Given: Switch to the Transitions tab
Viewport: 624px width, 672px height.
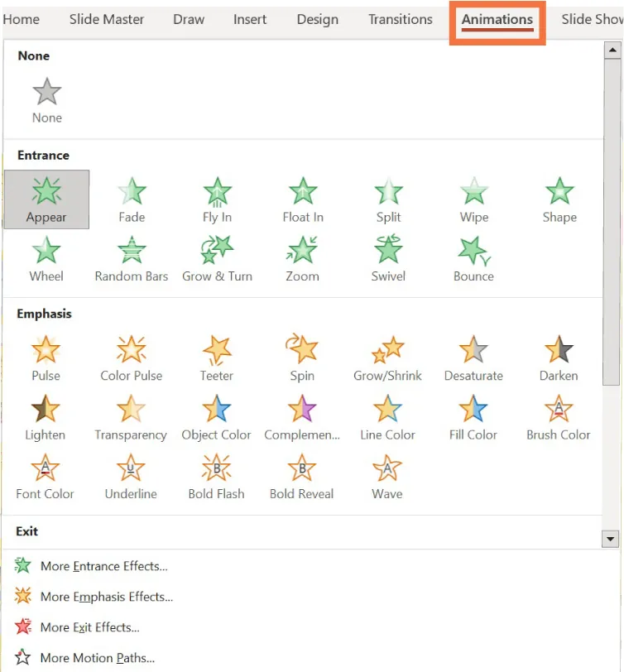Looking at the screenshot, I should [400, 19].
